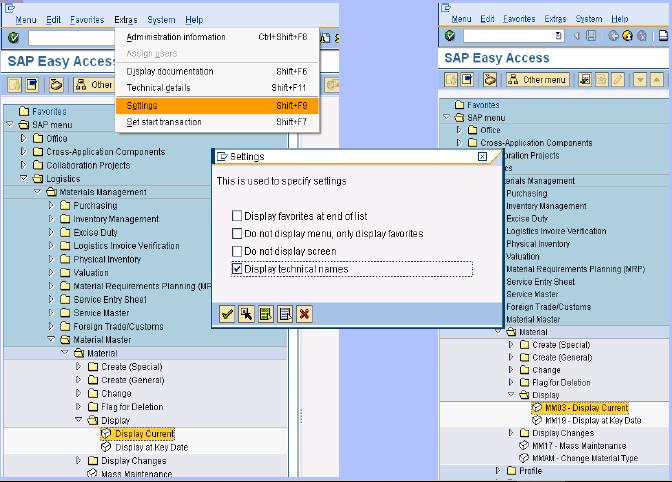
Task: Confirm Settings dialog with green checkmark
Action: 227,314
